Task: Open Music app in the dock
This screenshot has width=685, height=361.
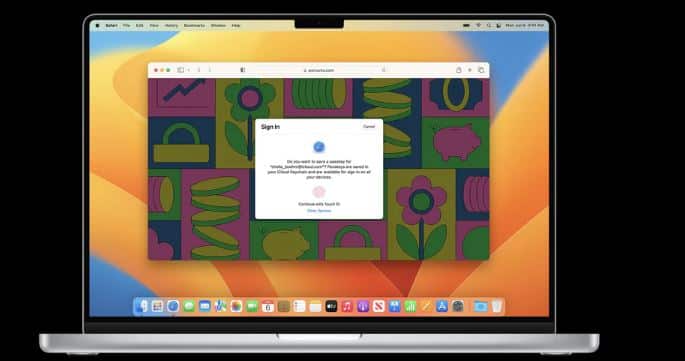Action: (347, 306)
